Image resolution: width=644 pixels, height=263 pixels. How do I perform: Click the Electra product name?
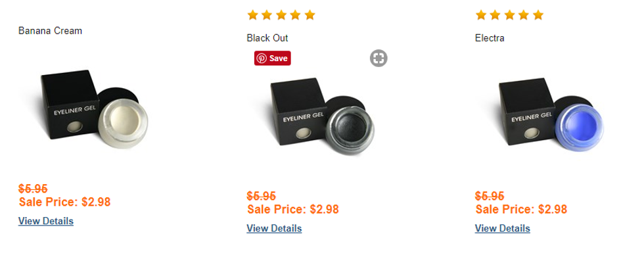point(490,38)
